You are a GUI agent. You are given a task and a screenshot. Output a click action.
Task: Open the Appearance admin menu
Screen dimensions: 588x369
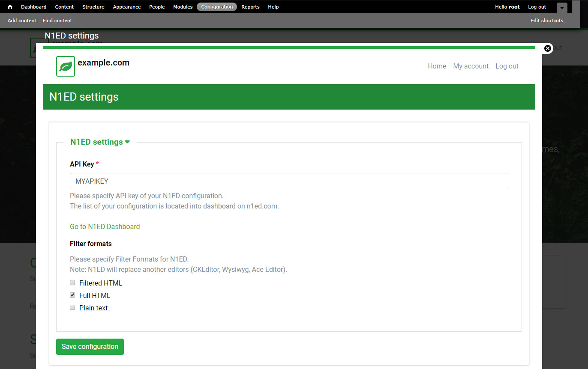[x=127, y=7]
